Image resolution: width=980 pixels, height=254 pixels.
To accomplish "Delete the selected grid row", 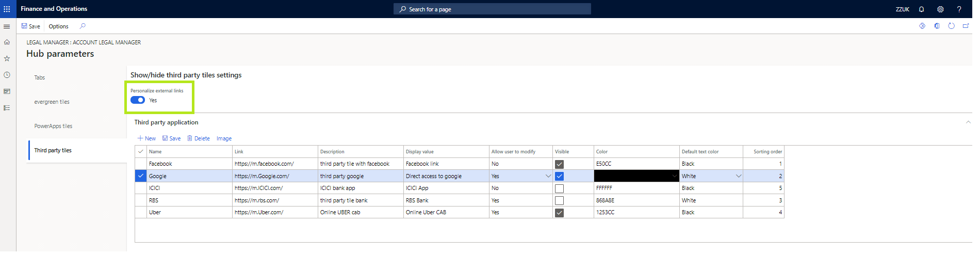I will 199,138.
